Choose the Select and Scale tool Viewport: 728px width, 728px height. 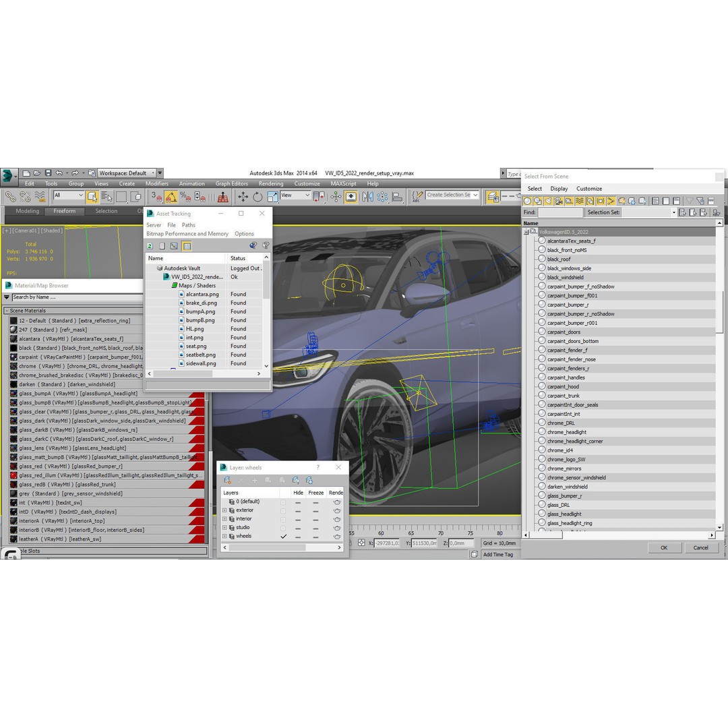272,197
